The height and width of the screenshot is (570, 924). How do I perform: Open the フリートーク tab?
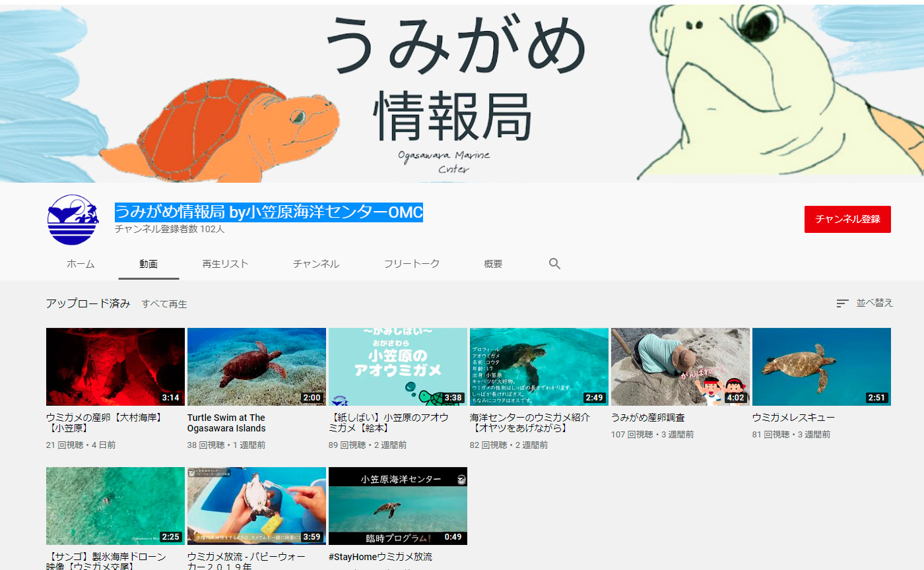coord(412,264)
